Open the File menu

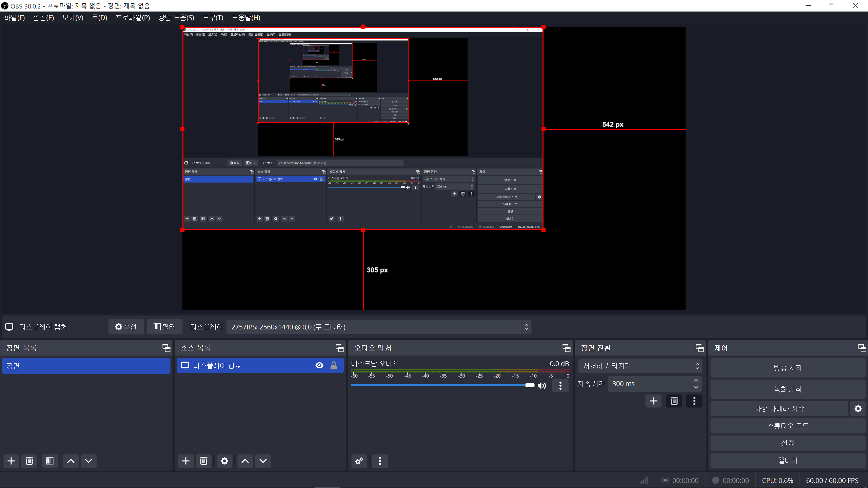15,18
